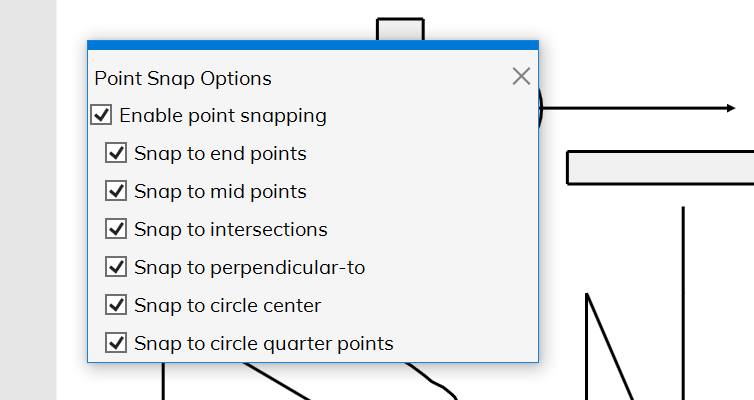The height and width of the screenshot is (400, 754).
Task: Toggle the Snap to intersections checkbox
Action: pyautogui.click(x=116, y=229)
